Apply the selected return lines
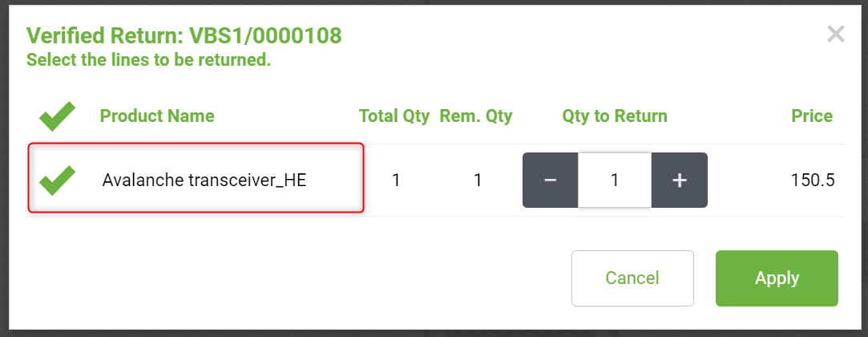Screen dimensions: 868x337 [x=777, y=278]
